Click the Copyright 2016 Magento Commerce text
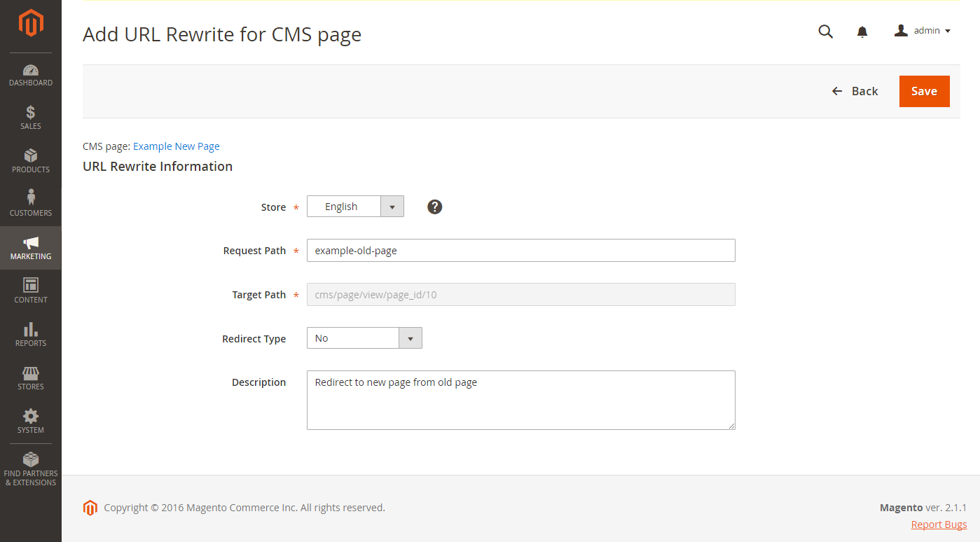This screenshot has height=542, width=980. pyautogui.click(x=244, y=508)
